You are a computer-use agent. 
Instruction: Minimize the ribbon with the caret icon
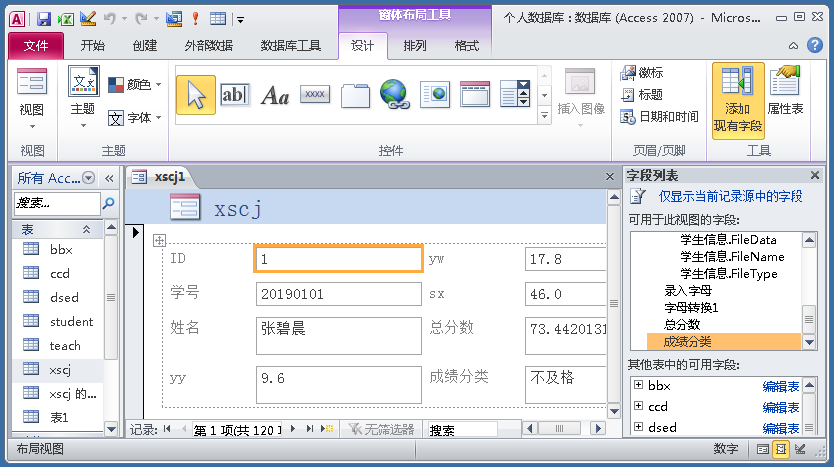793,46
